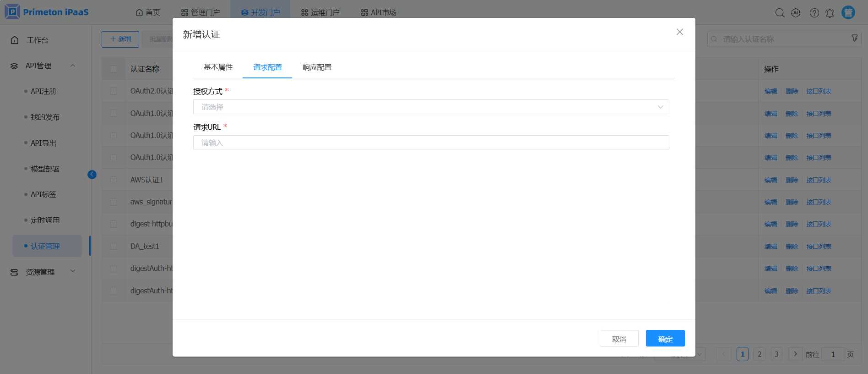Check the AWS认证1 row checkbox
Viewport: 868px width, 374px height.
114,180
